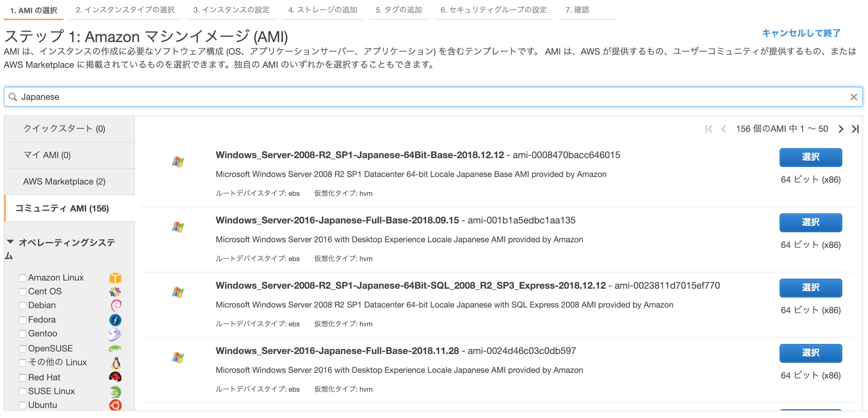Screen dimensions: 868x418
Task: Click the Red Hat logo icon
Action: click(114, 377)
